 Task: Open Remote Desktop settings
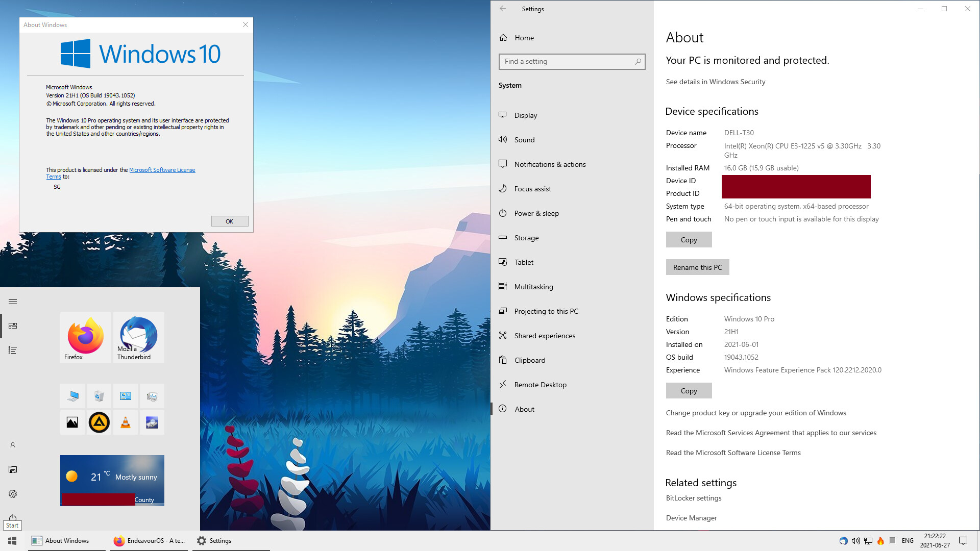coord(572,385)
